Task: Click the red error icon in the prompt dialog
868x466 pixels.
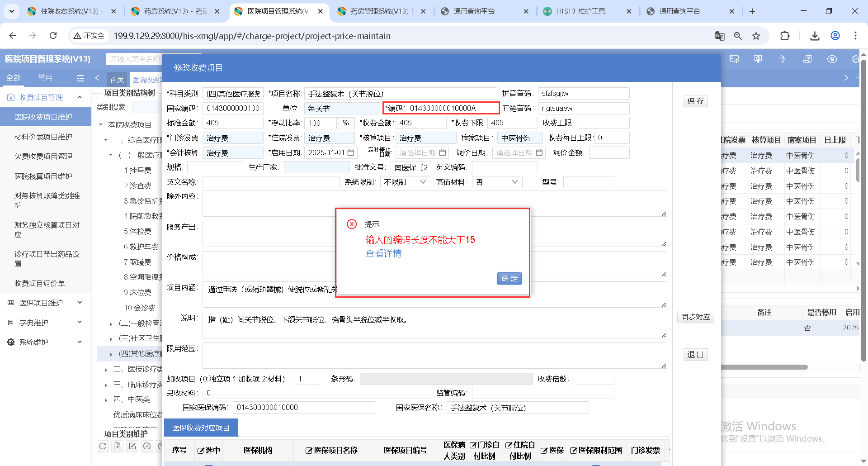Action: point(352,224)
